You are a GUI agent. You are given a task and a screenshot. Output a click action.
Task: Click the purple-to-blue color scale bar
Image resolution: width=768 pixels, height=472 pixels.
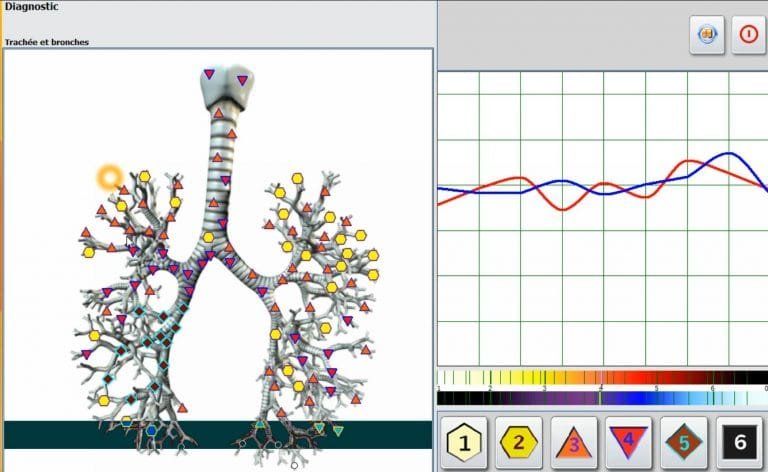(x=600, y=397)
